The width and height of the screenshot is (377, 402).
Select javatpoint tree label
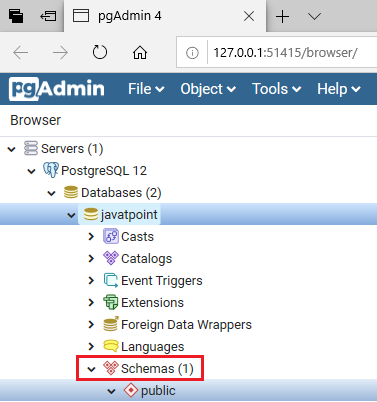point(129,215)
